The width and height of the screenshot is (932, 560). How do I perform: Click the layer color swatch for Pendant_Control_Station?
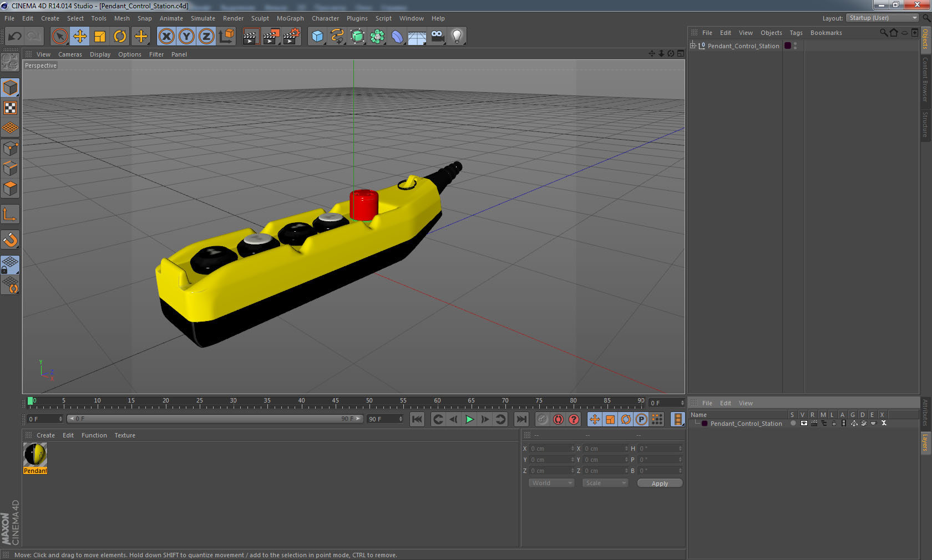click(705, 424)
